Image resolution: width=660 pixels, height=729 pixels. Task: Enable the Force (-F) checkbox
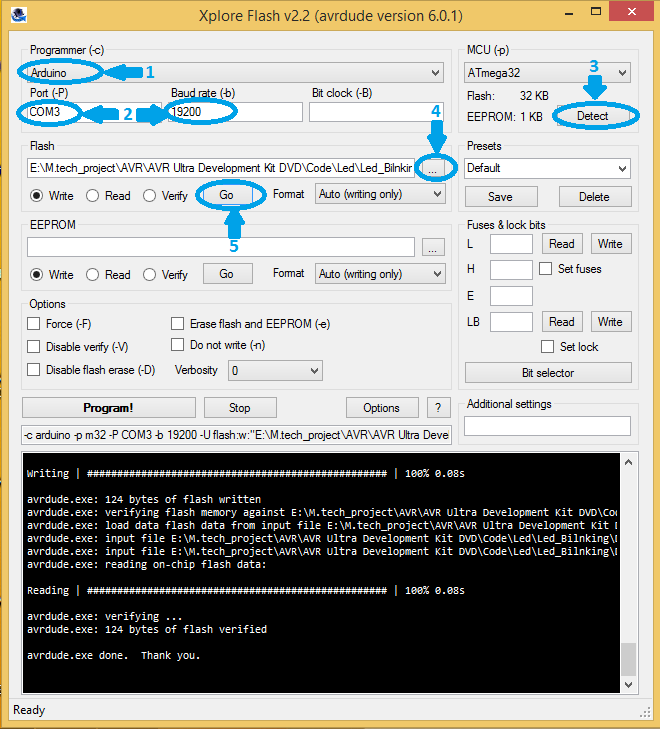34,324
